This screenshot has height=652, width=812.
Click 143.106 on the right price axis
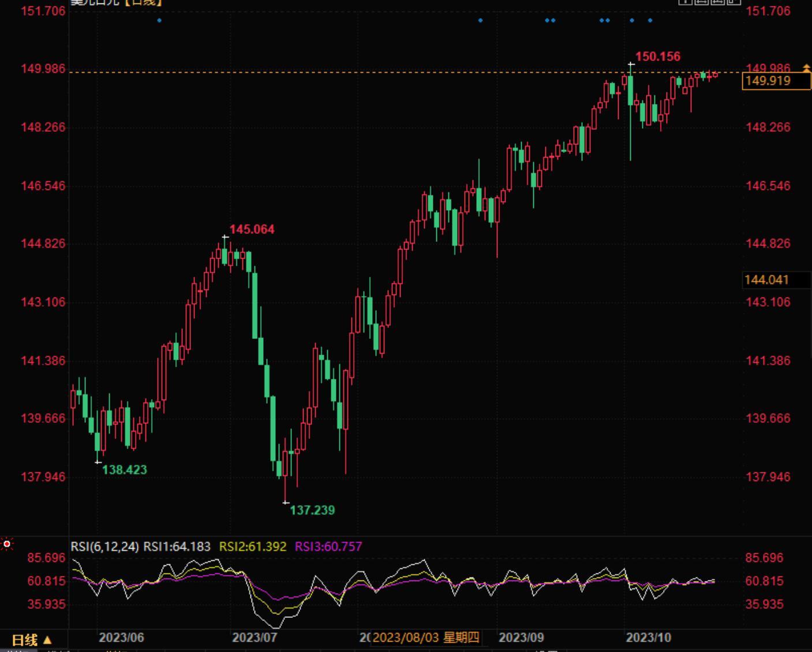768,302
